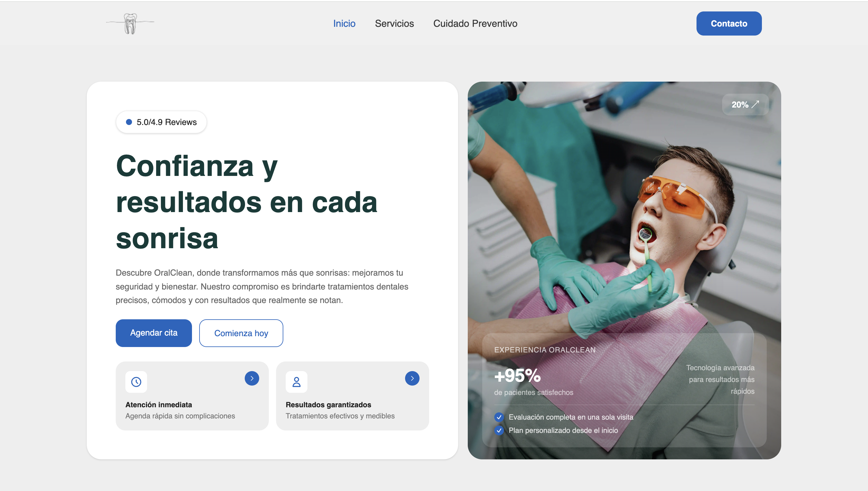
Task: Click EXPERIENCIA ORALCLEAN heading
Action: click(545, 350)
